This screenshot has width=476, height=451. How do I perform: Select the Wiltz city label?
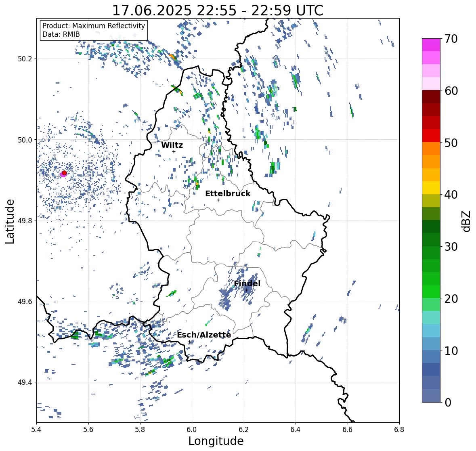[x=172, y=145]
